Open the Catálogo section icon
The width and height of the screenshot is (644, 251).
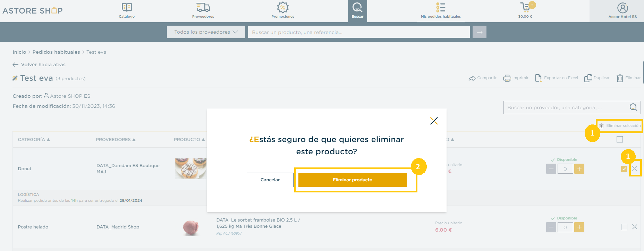[127, 7]
